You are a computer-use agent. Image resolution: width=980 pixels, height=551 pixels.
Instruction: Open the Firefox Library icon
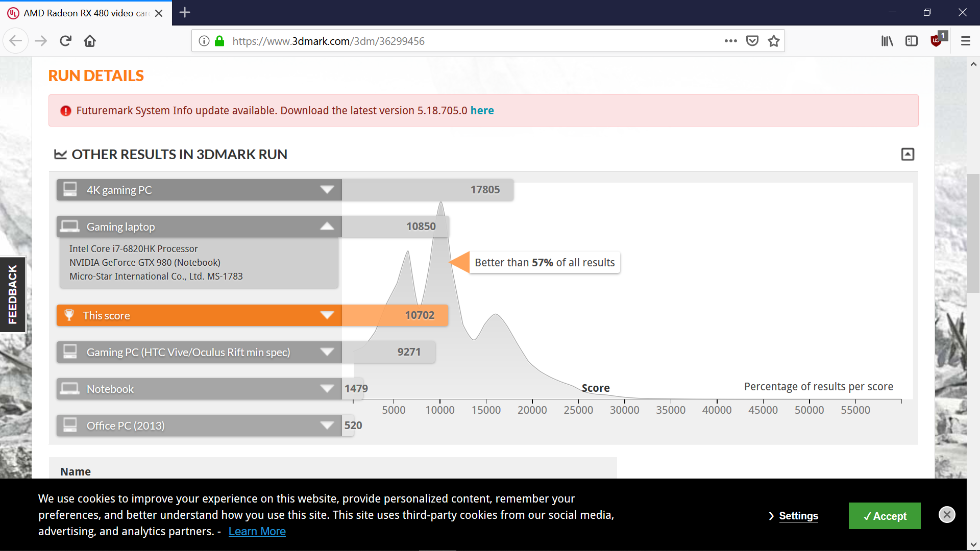(x=887, y=41)
